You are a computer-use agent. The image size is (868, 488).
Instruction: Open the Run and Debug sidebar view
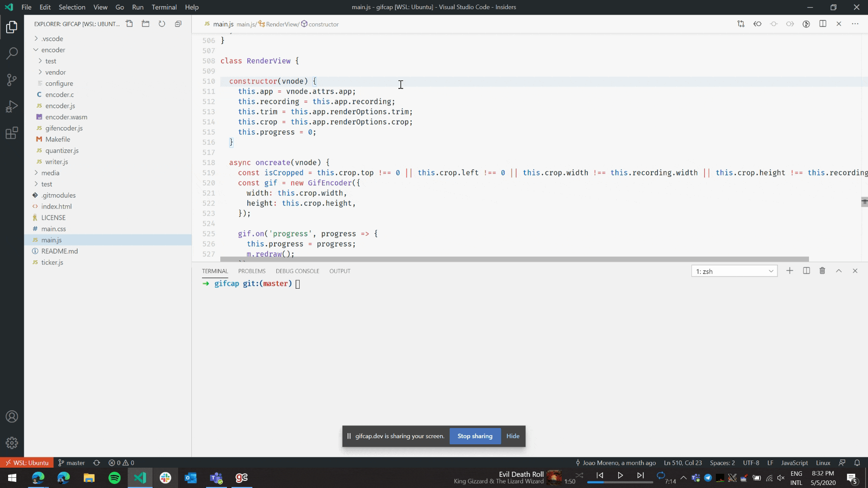tap(11, 106)
